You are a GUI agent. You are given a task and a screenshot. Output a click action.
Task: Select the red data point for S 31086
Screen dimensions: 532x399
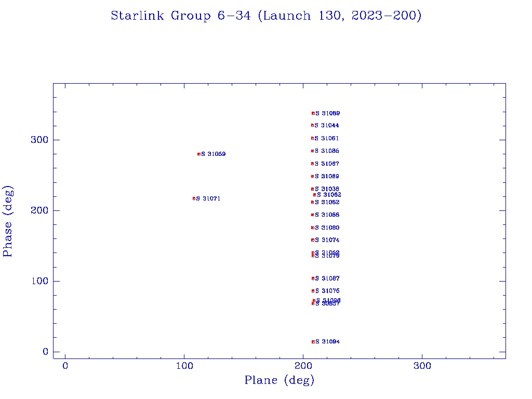coord(312,151)
